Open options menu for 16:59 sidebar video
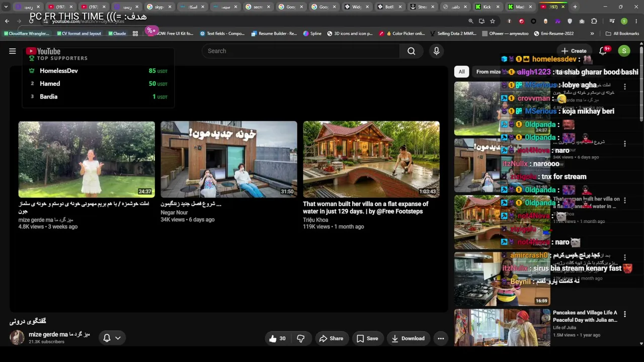 (625, 257)
